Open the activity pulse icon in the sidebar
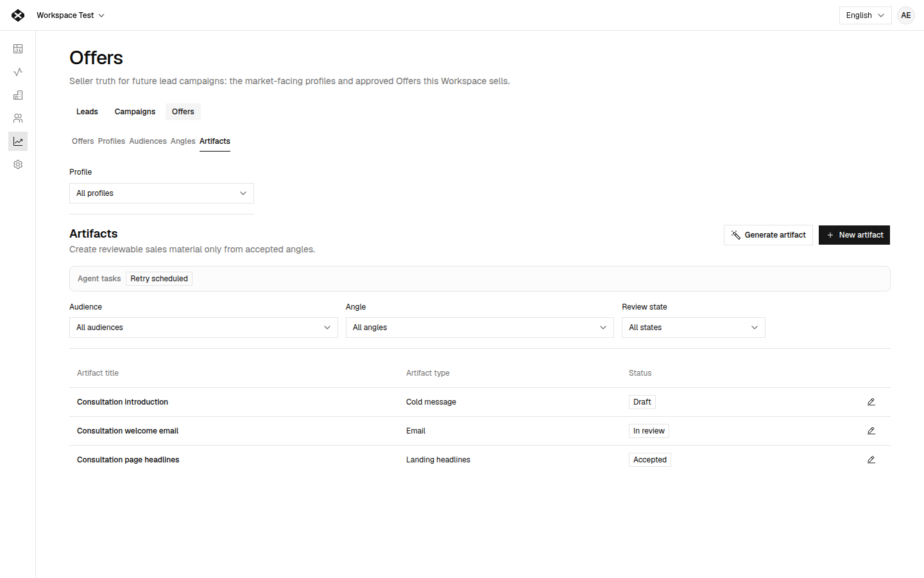 (18, 72)
